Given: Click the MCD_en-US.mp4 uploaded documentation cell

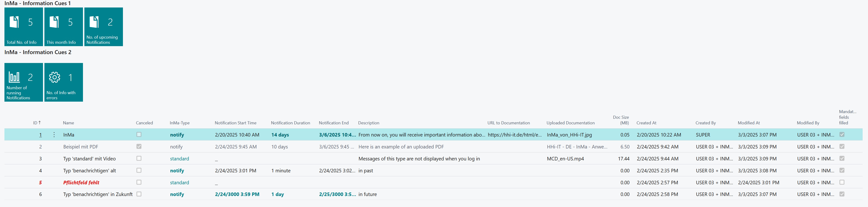Looking at the screenshot, I should [x=565, y=159].
